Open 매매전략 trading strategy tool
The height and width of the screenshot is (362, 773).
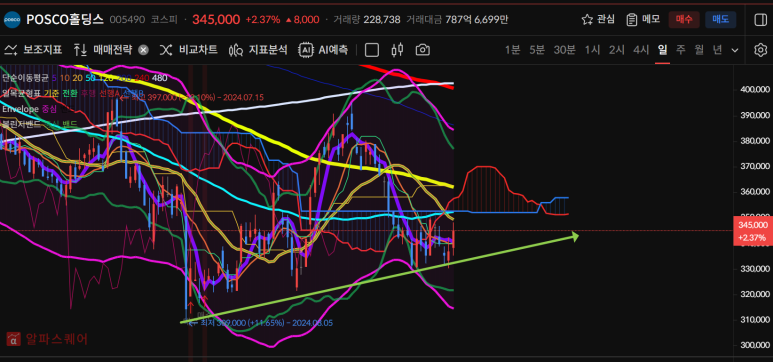(x=103, y=50)
